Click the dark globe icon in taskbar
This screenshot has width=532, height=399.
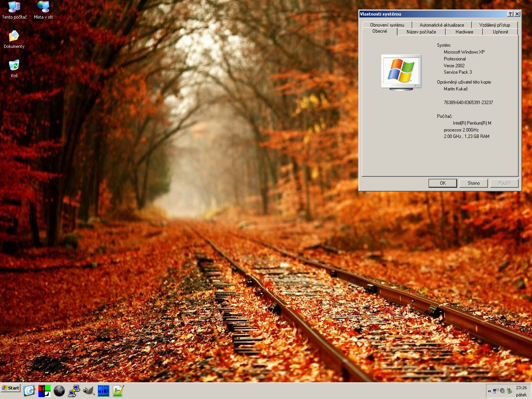59,391
